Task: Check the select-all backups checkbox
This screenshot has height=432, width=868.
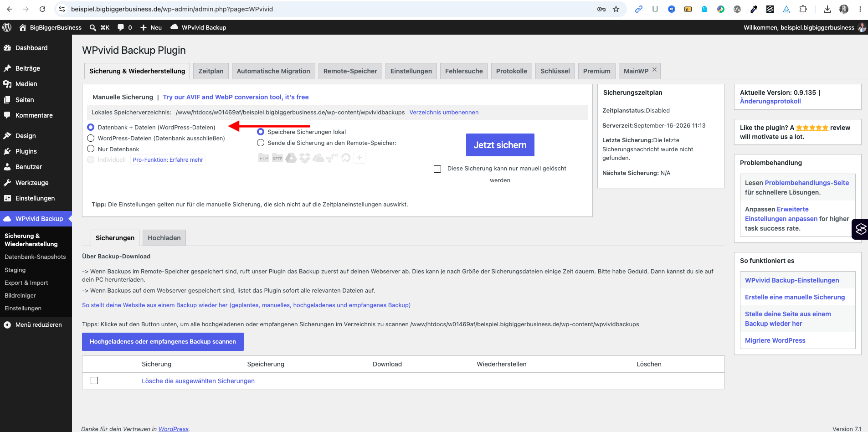Action: (94, 381)
